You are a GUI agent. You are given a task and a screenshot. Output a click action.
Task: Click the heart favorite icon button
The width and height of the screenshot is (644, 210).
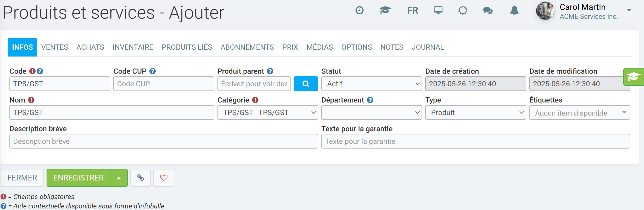(x=164, y=178)
